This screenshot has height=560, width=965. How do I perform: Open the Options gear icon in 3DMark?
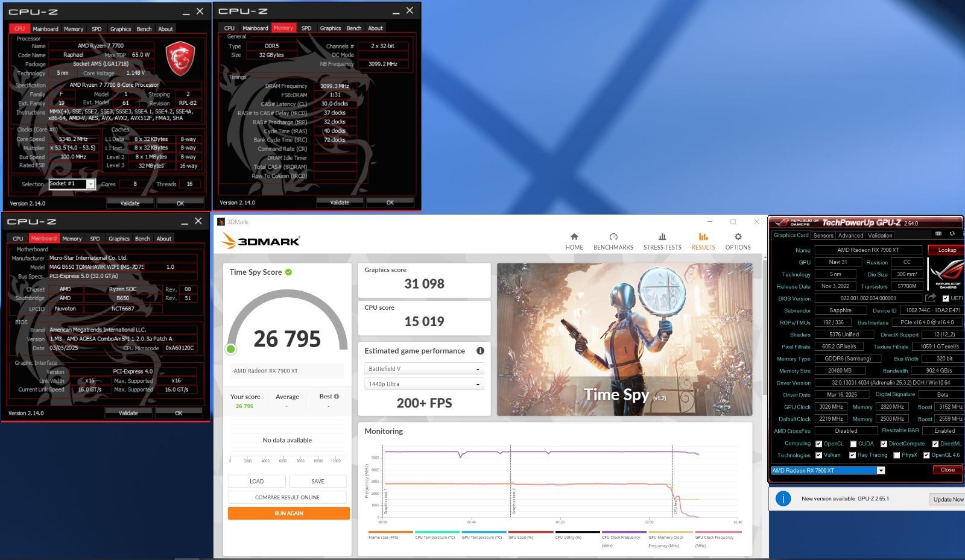738,237
